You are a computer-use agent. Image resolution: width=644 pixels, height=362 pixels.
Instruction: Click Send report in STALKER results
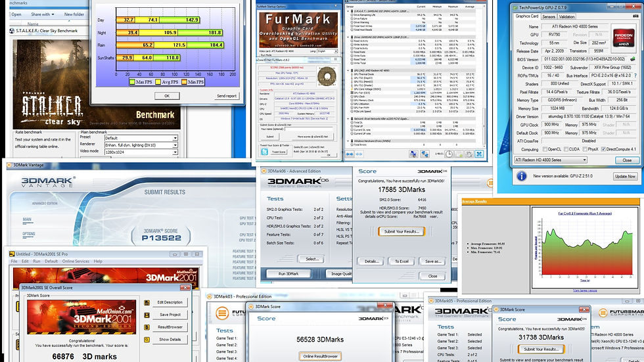pyautogui.click(x=227, y=96)
